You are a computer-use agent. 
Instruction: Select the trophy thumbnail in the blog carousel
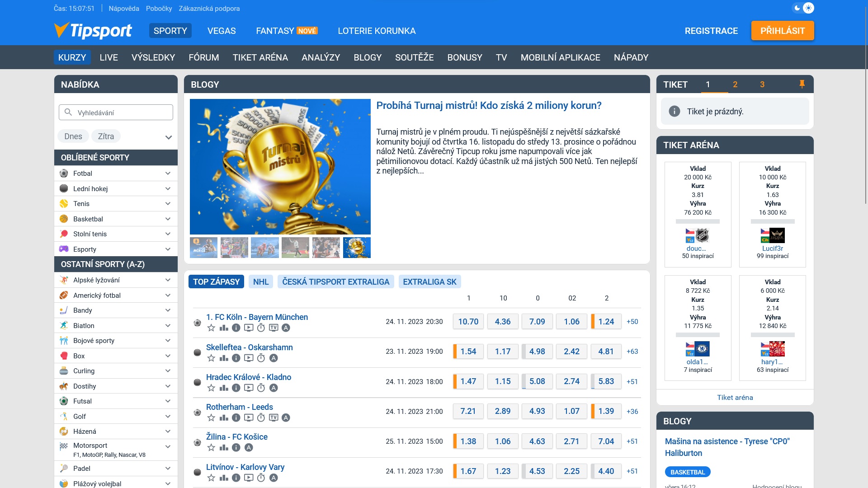[x=357, y=248]
